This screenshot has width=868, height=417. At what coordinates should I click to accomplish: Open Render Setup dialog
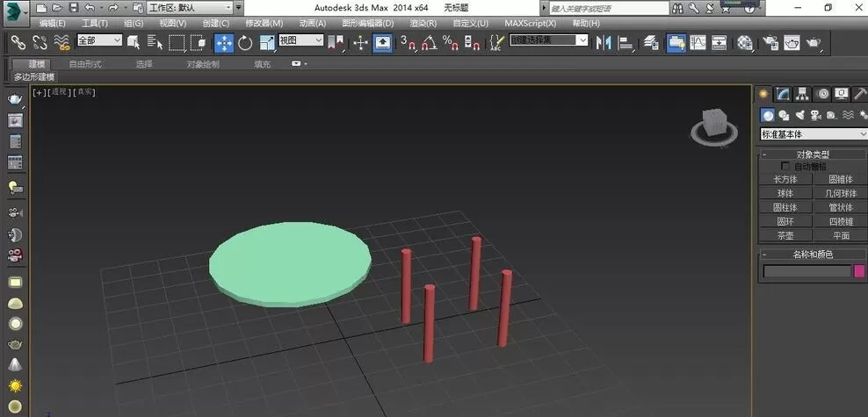pyautogui.click(x=770, y=43)
